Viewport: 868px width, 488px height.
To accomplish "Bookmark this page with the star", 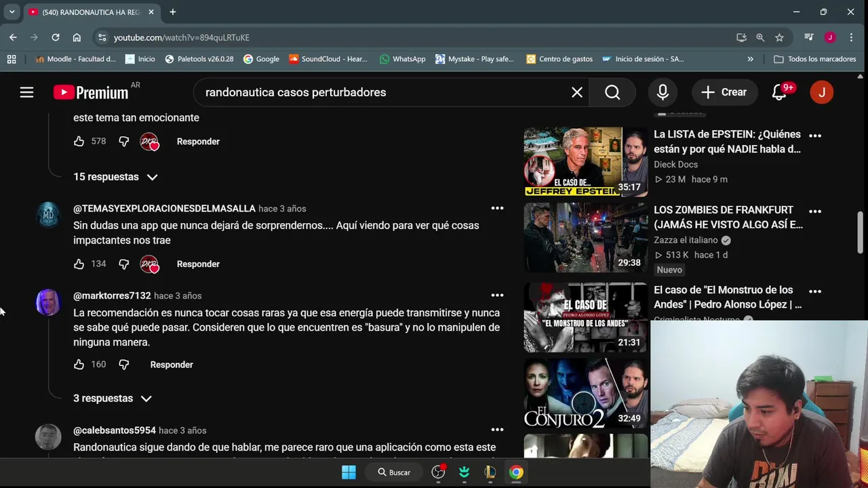I will click(x=779, y=37).
